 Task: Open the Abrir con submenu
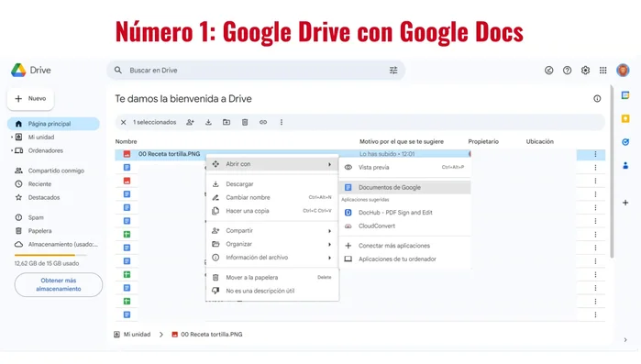tap(272, 164)
